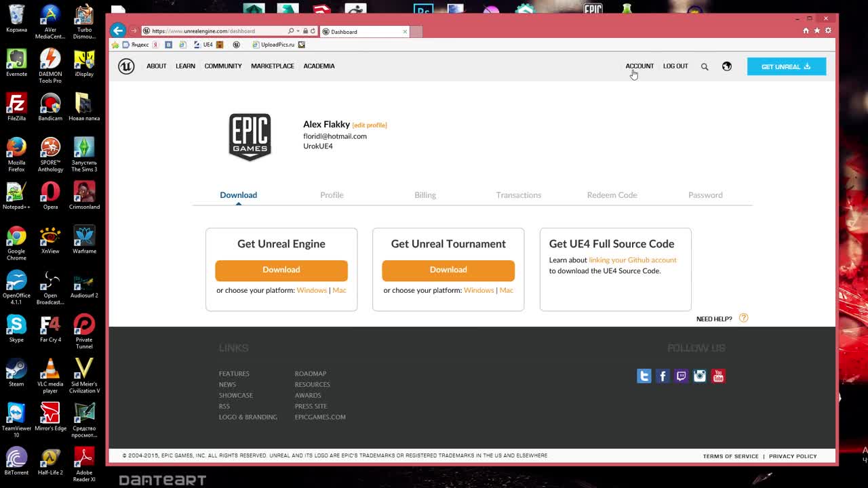Choose Windows platform for Unreal Engine

tap(311, 290)
